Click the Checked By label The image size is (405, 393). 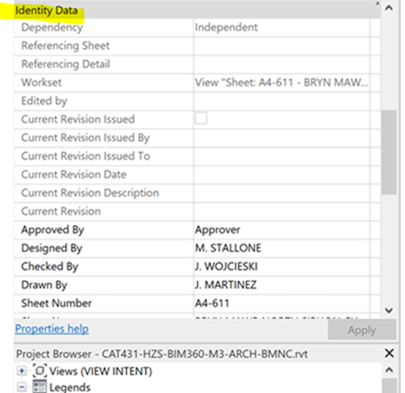50,266
